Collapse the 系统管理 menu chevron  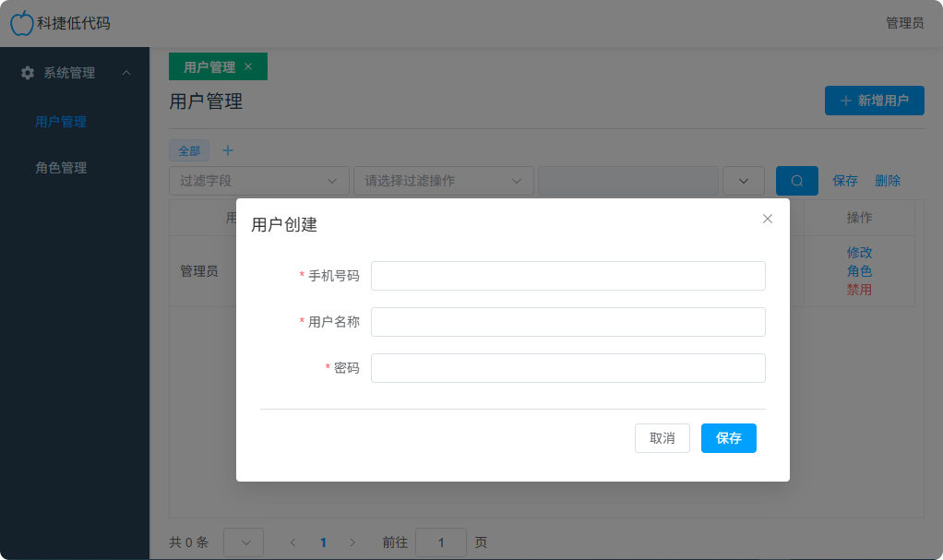(x=126, y=73)
